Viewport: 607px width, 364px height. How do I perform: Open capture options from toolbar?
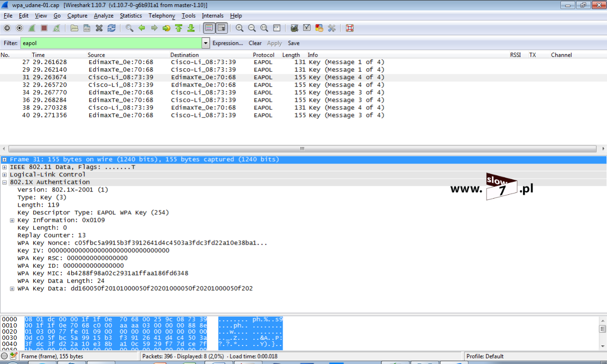coord(19,28)
